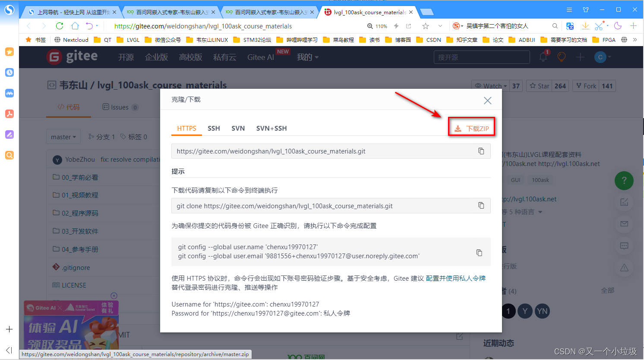Close the Gitee AI promo banner

pos(114,295)
